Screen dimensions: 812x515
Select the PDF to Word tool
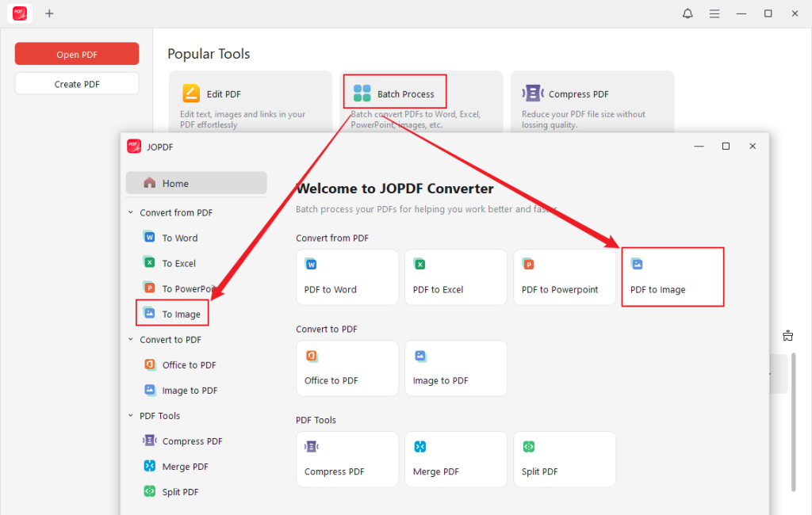tap(347, 277)
